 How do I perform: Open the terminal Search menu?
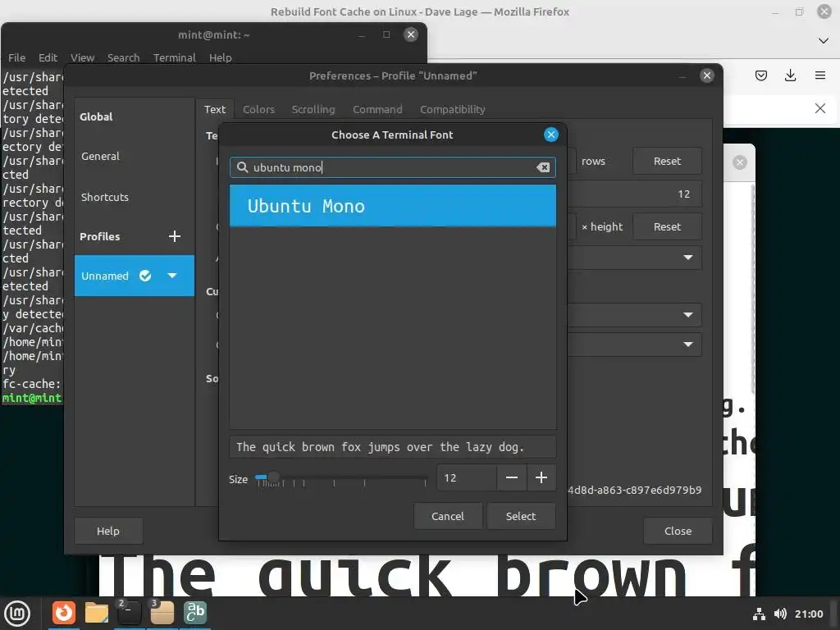(x=123, y=58)
